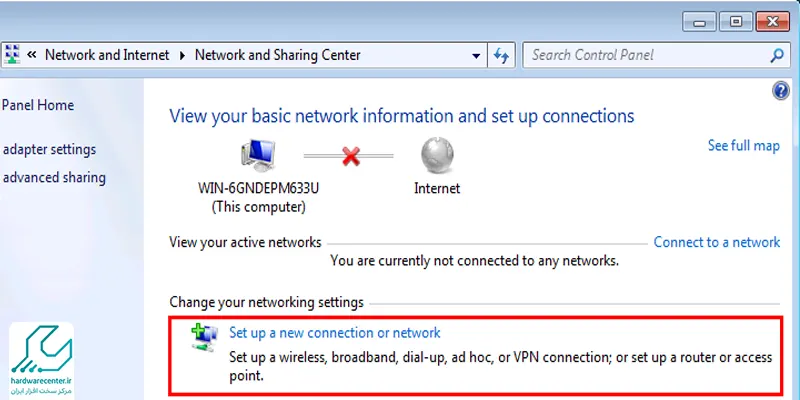The image size is (800, 400).
Task: Click the Control Panel network icon in address bar
Action: point(12,55)
